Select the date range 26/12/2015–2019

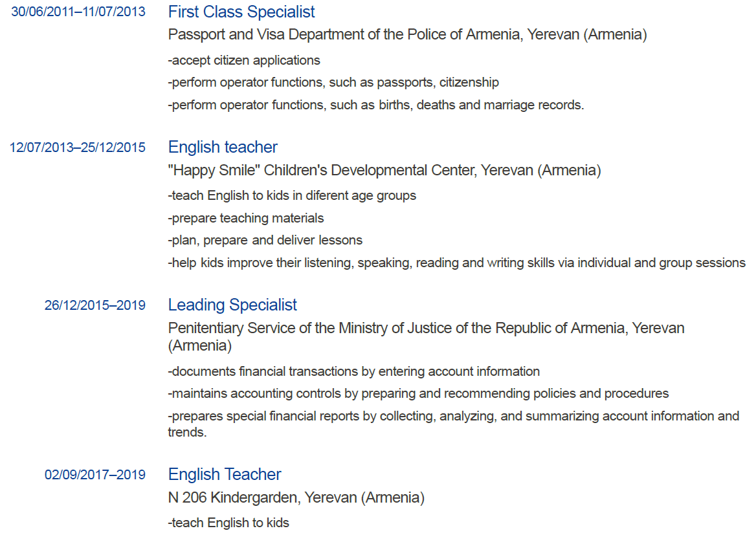click(95, 305)
